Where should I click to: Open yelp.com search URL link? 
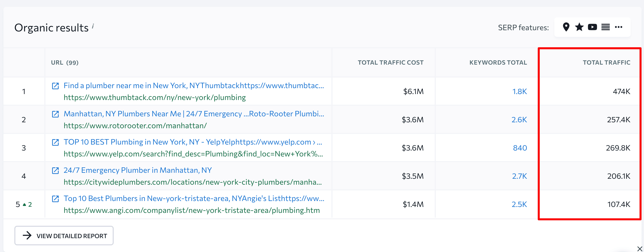click(193, 154)
